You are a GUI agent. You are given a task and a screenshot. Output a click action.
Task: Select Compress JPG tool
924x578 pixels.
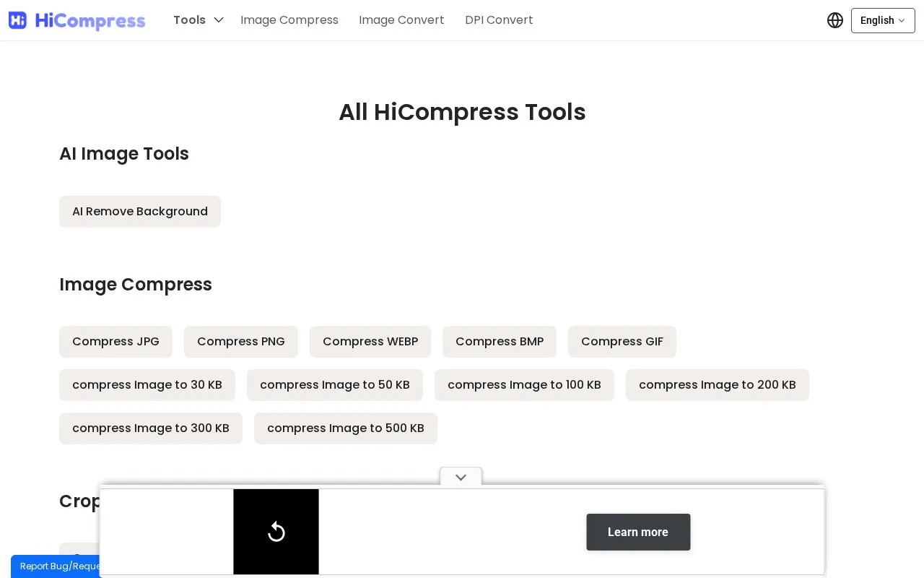(x=115, y=342)
